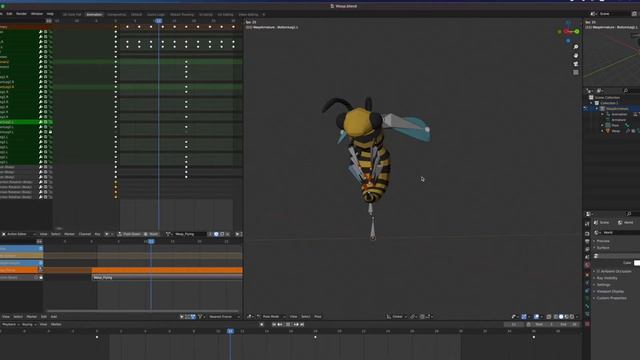Click the green Y axis gizmo ball

tap(577, 31)
